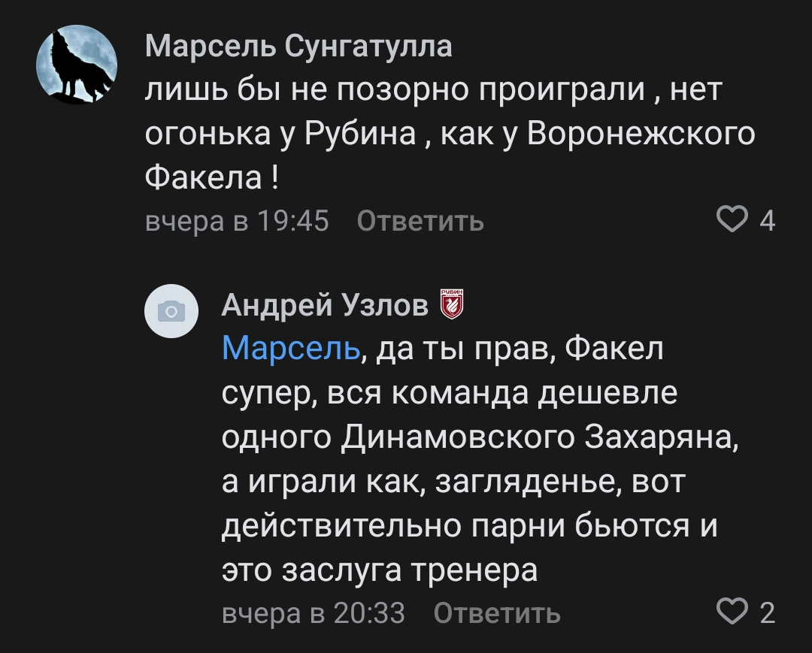Viewport: 812px width, 653px height.
Task: Tap the 'вчера в 20:33' timestamp
Action: tap(314, 614)
